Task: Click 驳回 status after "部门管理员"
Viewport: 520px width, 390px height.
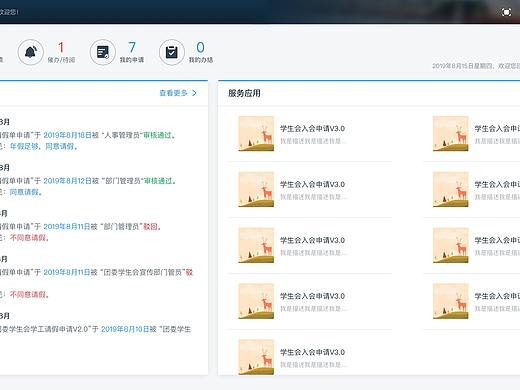Action: 150,226
